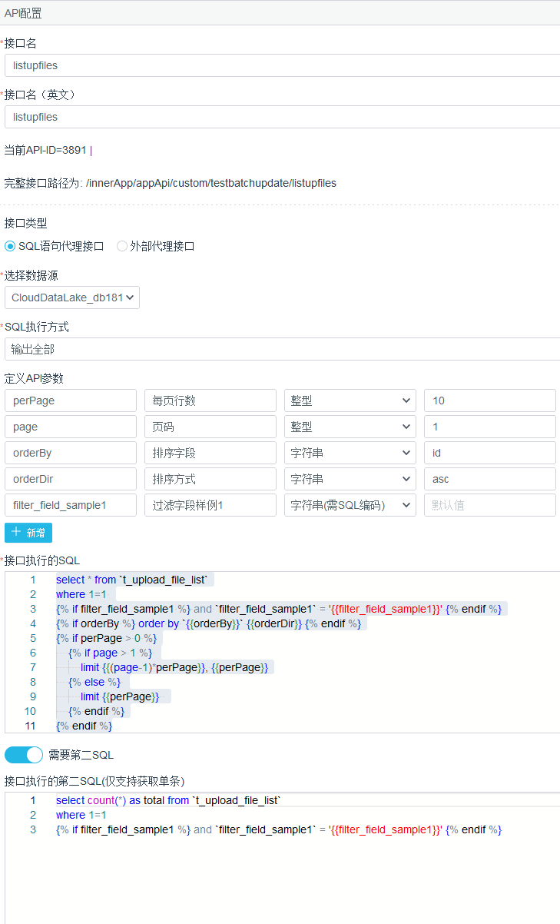This screenshot has height=924, width=560.
Task: Click the 新增 add parameter button
Action: (28, 532)
